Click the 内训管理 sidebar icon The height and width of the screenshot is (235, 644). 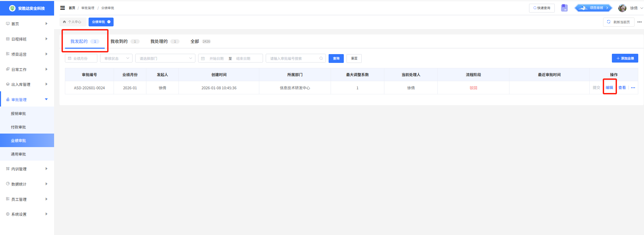[x=8, y=168]
